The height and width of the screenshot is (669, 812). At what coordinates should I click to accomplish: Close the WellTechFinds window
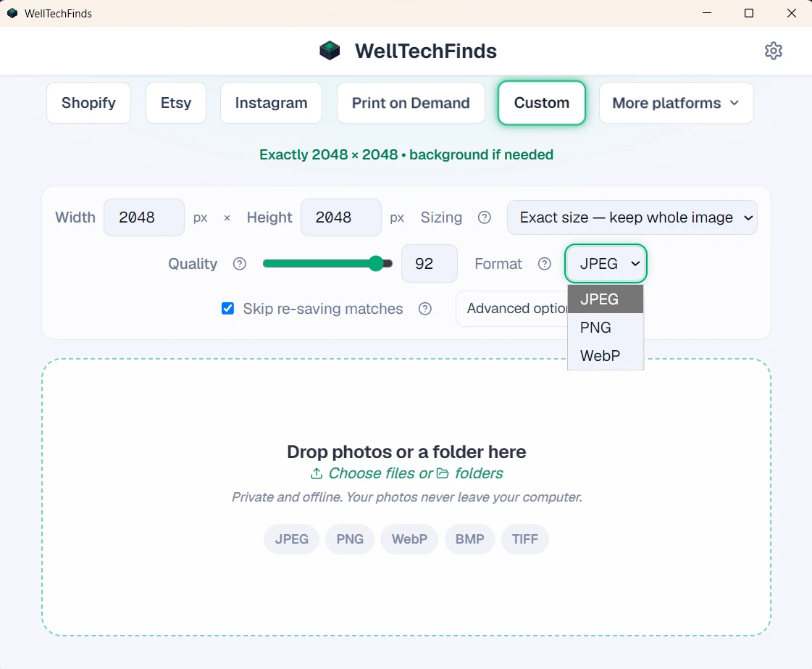tap(791, 13)
